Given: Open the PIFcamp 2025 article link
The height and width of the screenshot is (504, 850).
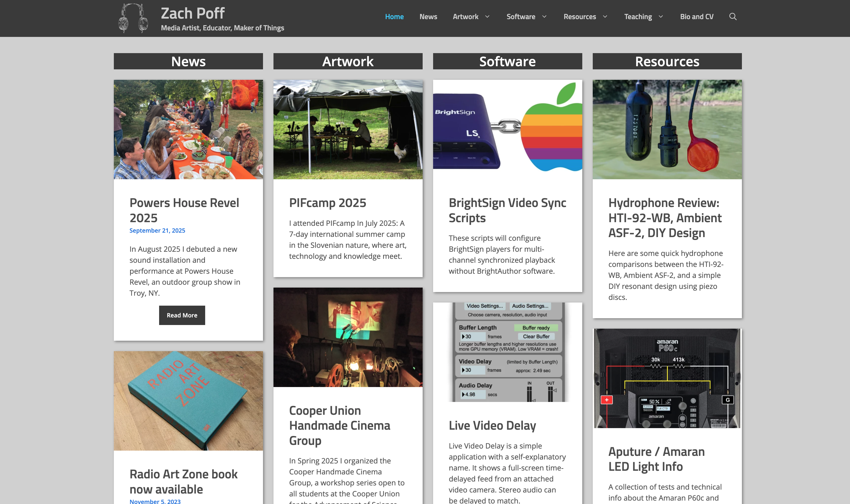Looking at the screenshot, I should click(x=327, y=203).
